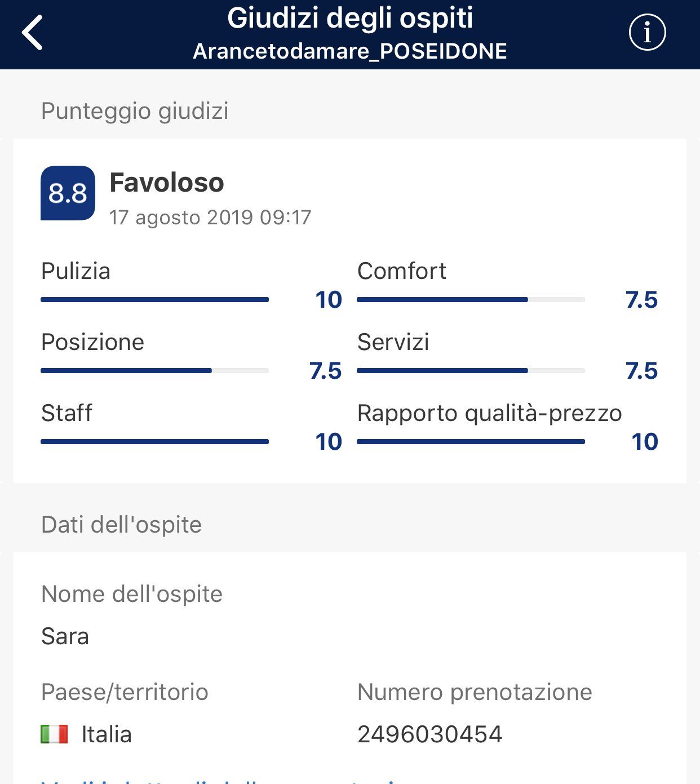The width and height of the screenshot is (700, 784).
Task: Tap the country name Italia
Action: tap(107, 734)
